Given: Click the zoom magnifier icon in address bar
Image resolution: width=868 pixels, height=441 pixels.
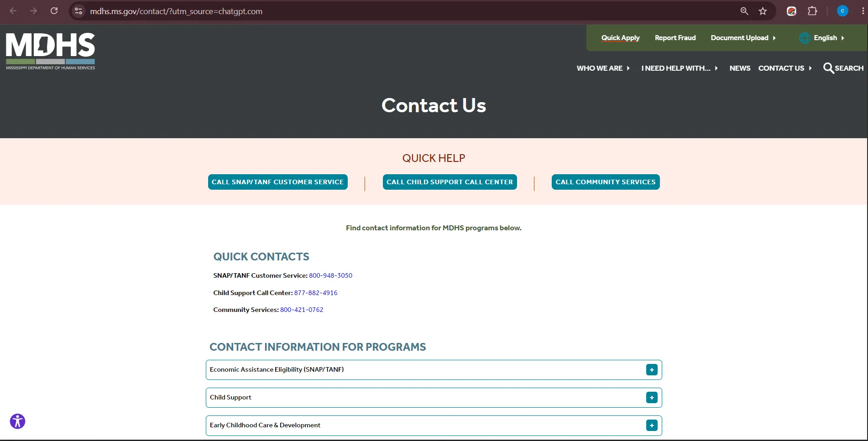Looking at the screenshot, I should (744, 11).
